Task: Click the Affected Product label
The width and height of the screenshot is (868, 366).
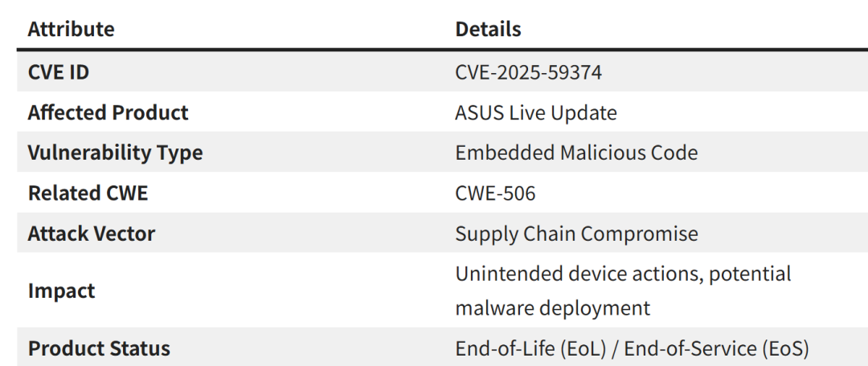Action: coord(108,113)
